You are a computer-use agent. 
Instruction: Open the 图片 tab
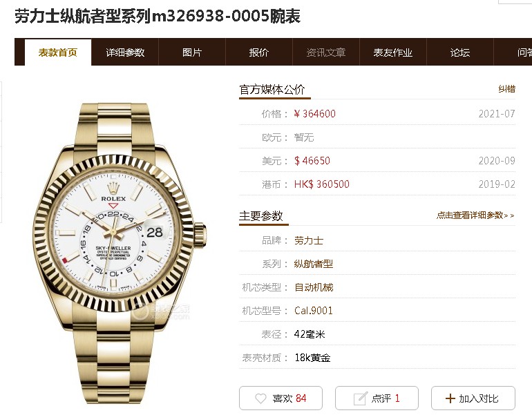pyautogui.click(x=191, y=52)
